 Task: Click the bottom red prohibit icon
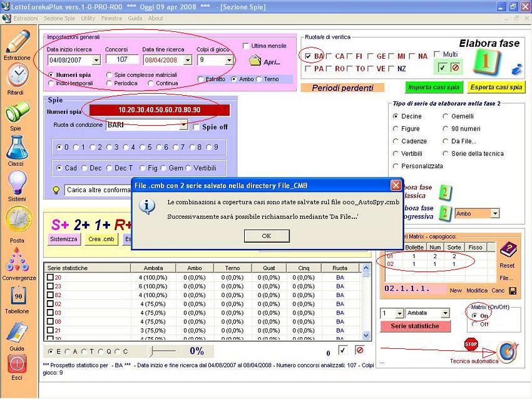point(360,350)
